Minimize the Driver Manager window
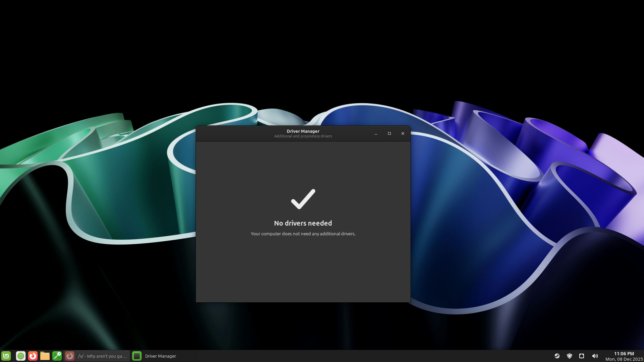 (376, 133)
